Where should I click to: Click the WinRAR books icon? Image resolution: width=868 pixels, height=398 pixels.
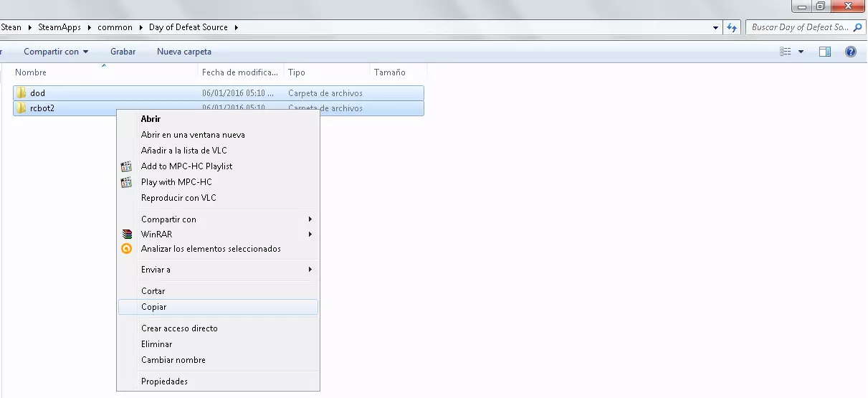(127, 234)
